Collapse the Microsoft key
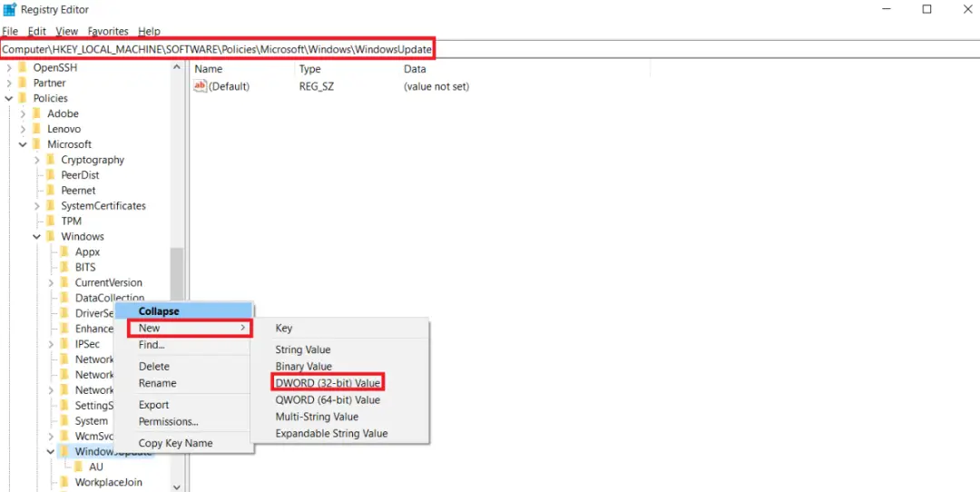The height and width of the screenshot is (492, 980). [23, 144]
